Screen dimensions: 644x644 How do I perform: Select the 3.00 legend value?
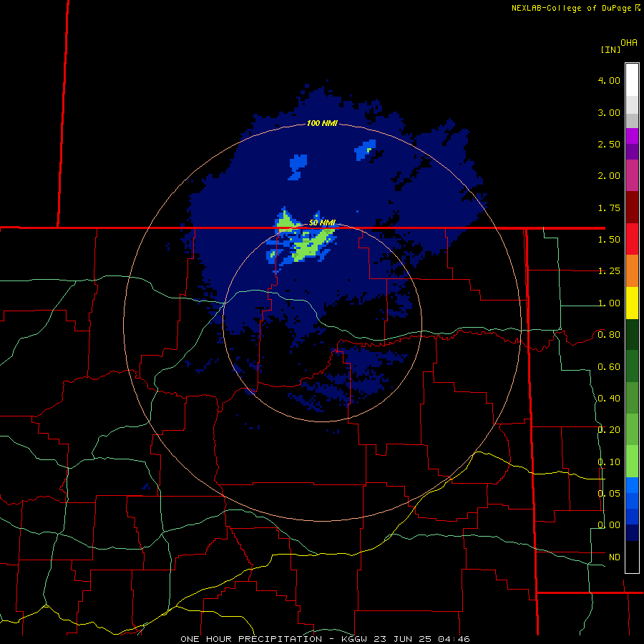609,112
